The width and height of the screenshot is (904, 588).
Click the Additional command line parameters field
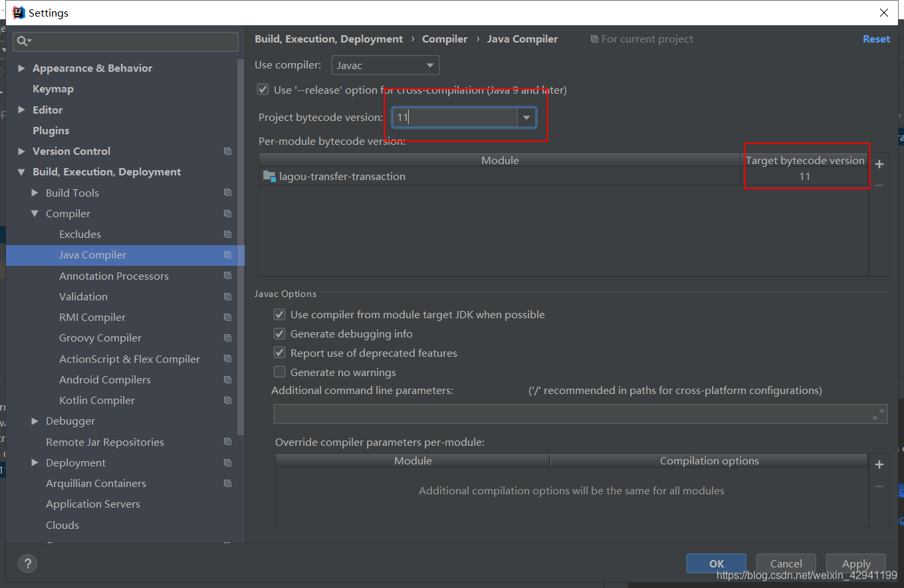point(580,414)
